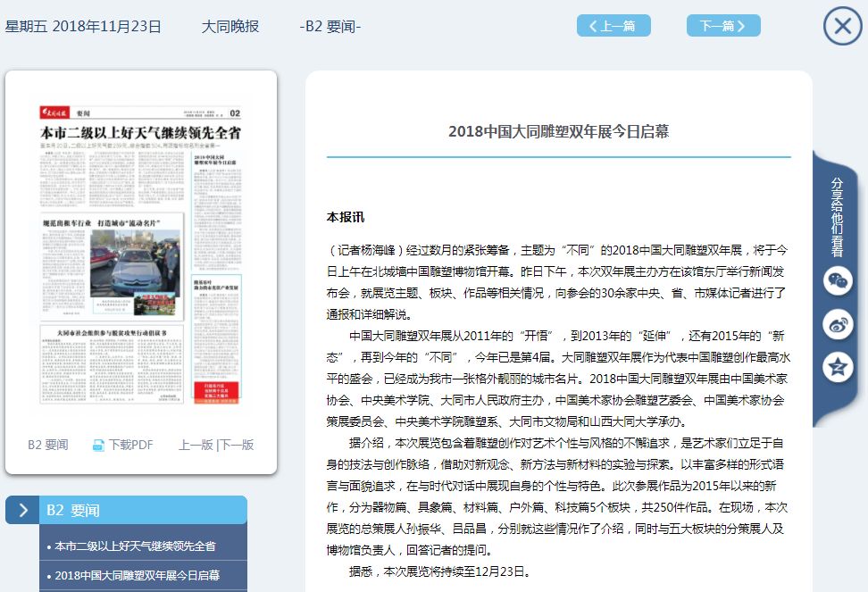Click the 本报讯 heading
This screenshot has width=868, height=592.
click(x=346, y=218)
